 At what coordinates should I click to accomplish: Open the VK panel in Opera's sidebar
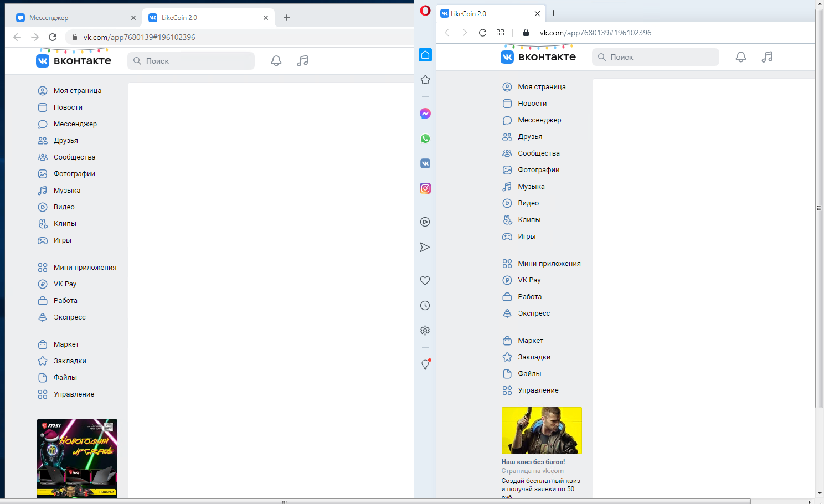425,163
